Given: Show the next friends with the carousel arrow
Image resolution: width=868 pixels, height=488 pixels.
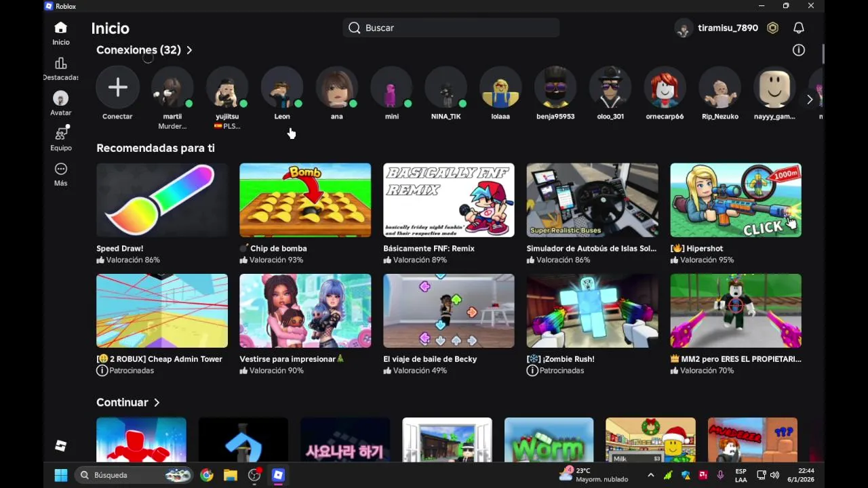Looking at the screenshot, I should click(810, 100).
